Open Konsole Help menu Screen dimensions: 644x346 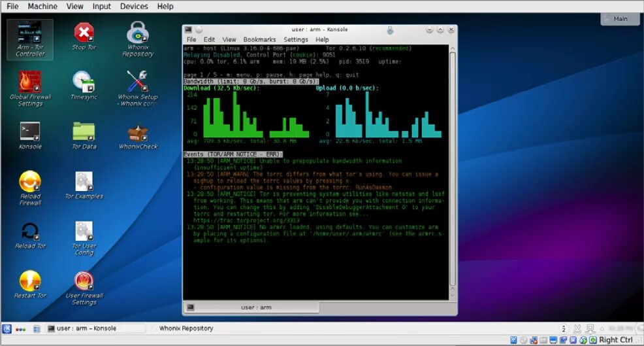point(322,39)
